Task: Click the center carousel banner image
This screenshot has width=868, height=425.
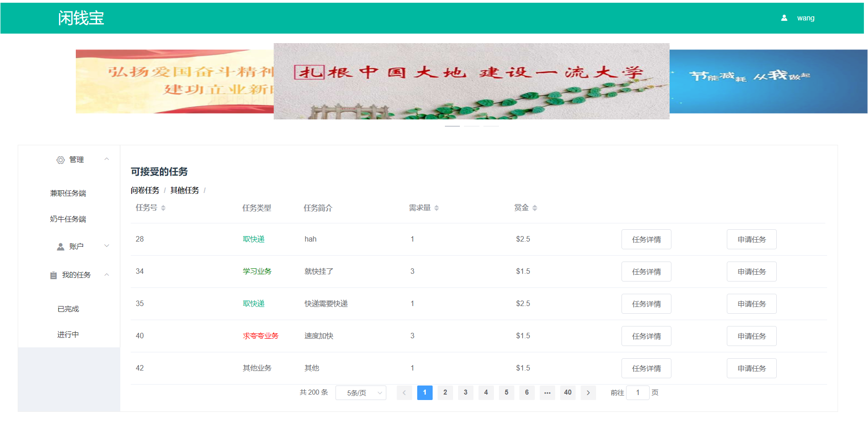Action: point(471,82)
